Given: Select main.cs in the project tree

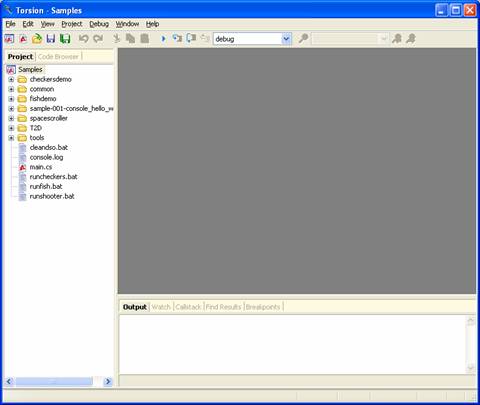Looking at the screenshot, I should (x=41, y=167).
